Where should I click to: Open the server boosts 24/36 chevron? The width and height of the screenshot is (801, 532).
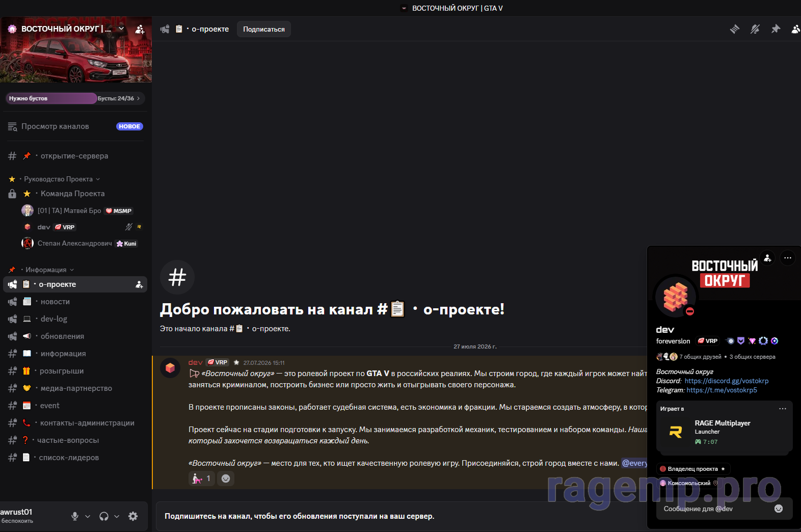point(138,98)
